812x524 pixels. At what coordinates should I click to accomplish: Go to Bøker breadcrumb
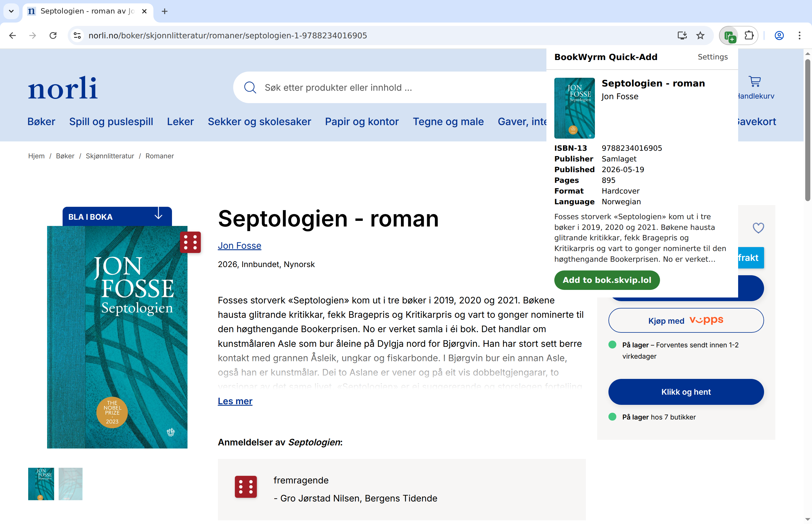65,156
